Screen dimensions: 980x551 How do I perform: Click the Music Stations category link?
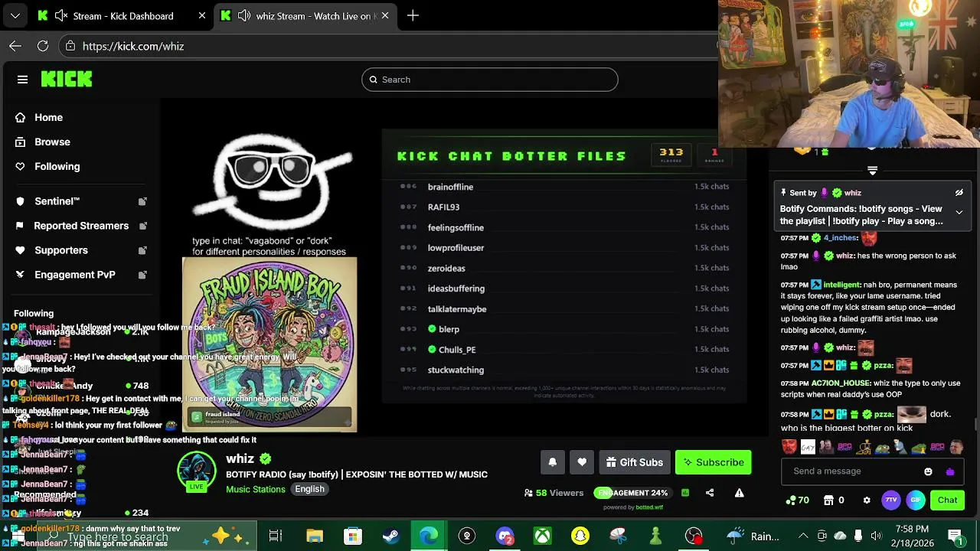coord(256,489)
